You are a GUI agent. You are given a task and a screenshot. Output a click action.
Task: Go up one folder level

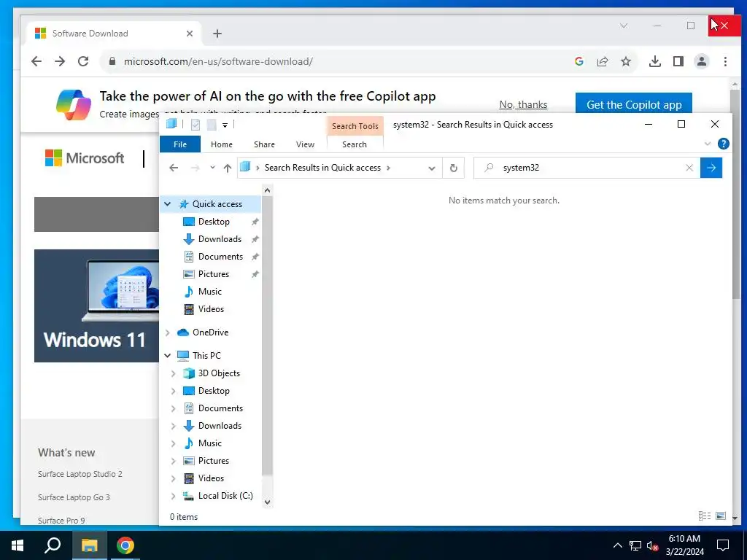click(x=228, y=168)
